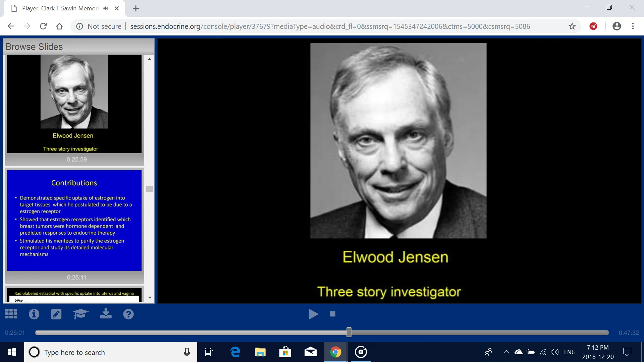Stop the presentation playback
Image resolution: width=644 pixels, height=362 pixels.
click(x=332, y=314)
